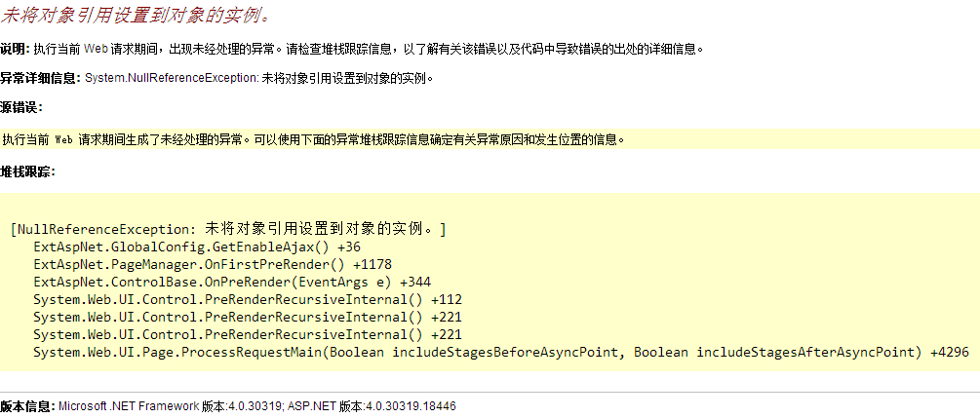Click the [NullReferenceException: ...] stack trace header line
Screen dimensions: 980x418
228,229
